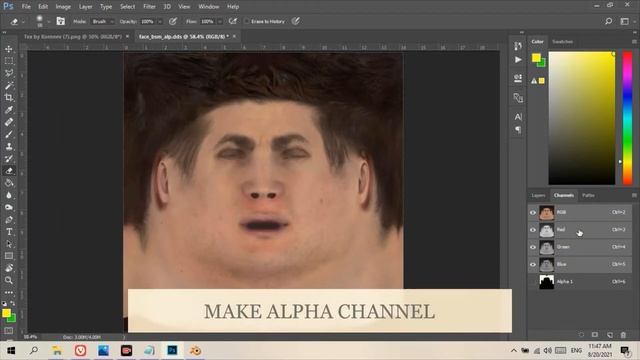Click the Windows Start button
Viewport: 640px width, 360px height.
point(11,351)
